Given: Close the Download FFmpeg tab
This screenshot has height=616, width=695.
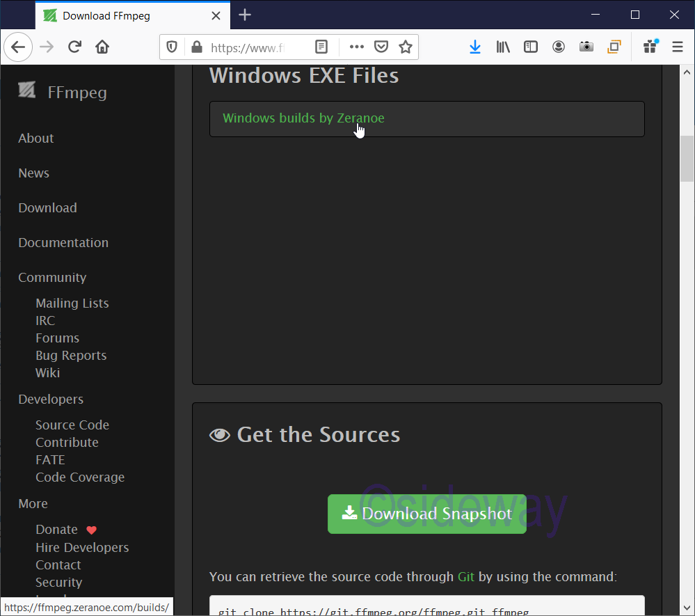Looking at the screenshot, I should [x=216, y=16].
